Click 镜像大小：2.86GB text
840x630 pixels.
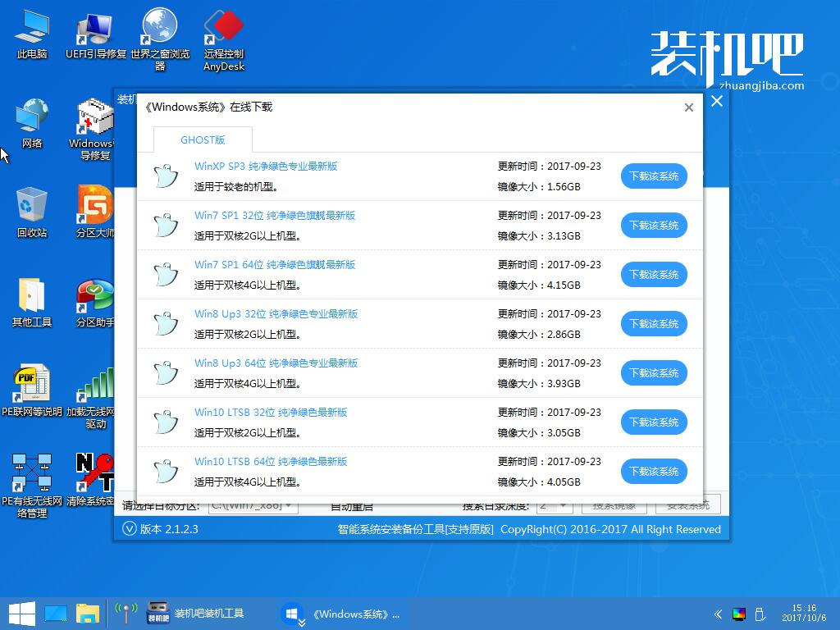(539, 335)
